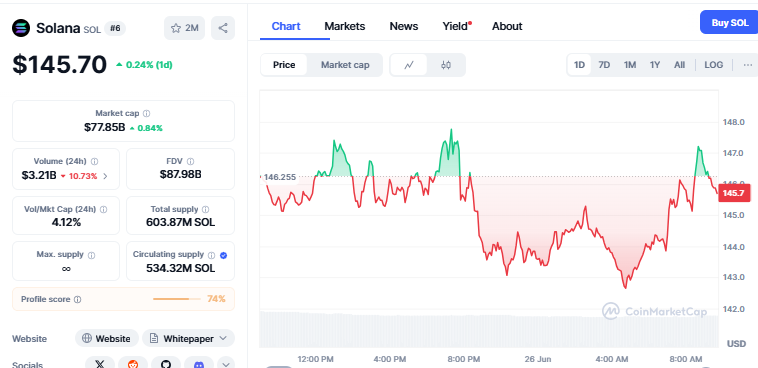Image resolution: width=758 pixels, height=368 pixels.
Task: Open the Markets tab
Action: (345, 26)
